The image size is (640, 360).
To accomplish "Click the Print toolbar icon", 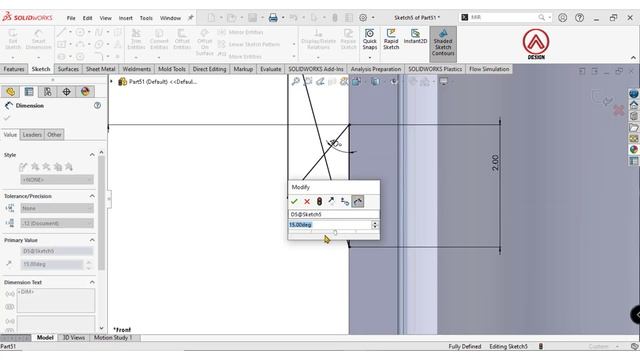I will click(273, 18).
